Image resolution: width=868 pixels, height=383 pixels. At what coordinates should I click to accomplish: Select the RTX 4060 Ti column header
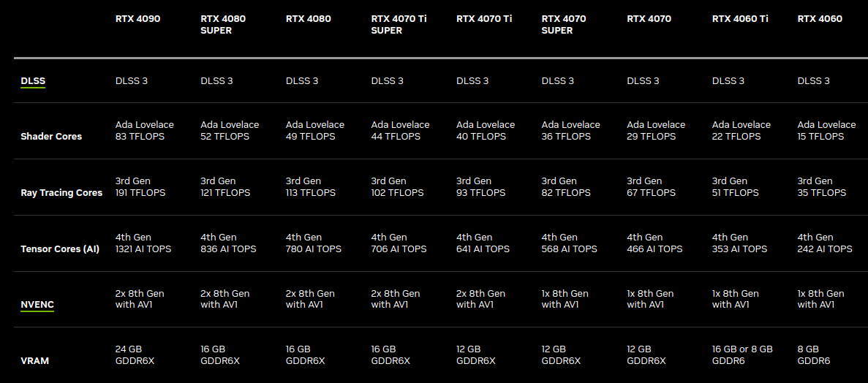740,19
